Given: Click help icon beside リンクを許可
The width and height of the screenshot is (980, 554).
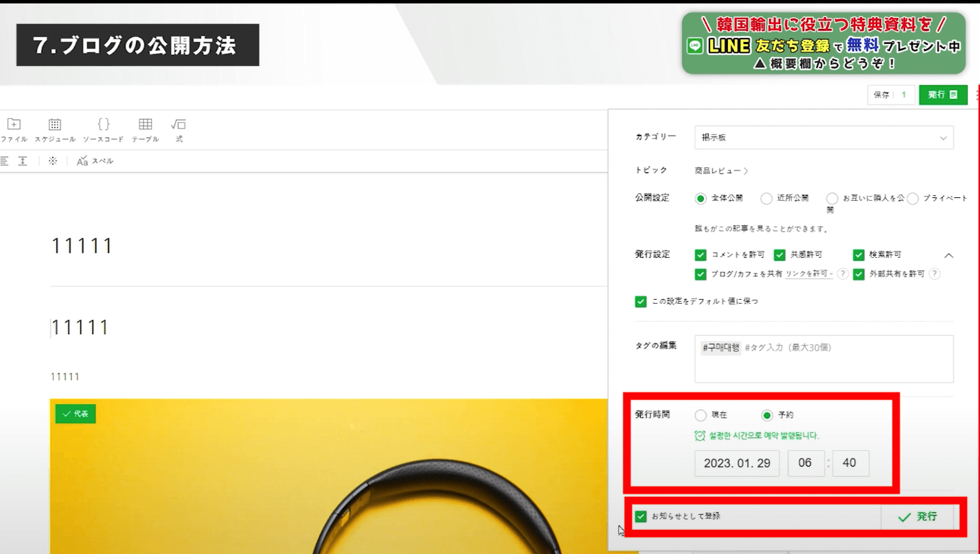Looking at the screenshot, I should [842, 274].
